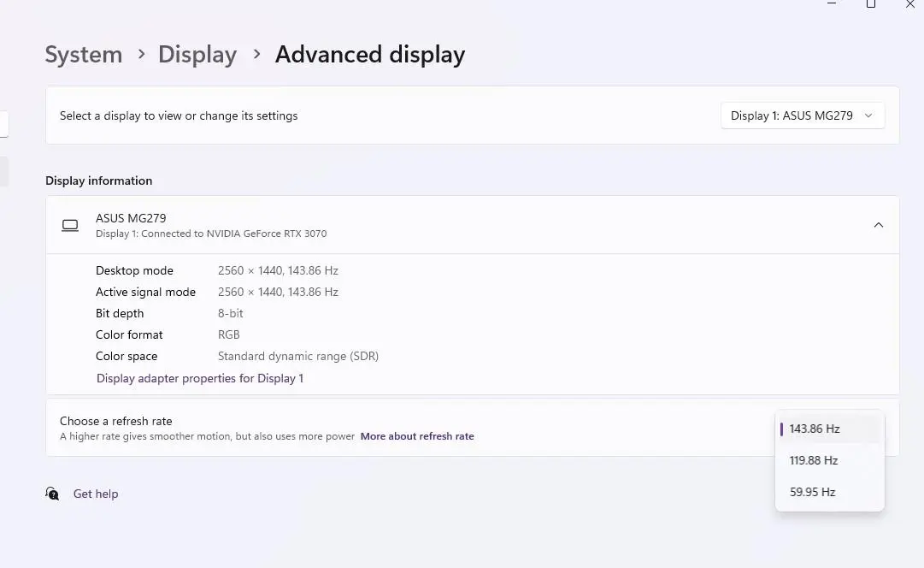Go back to Display in breadcrumb
Screen dimensions: 924x568
pos(197,55)
